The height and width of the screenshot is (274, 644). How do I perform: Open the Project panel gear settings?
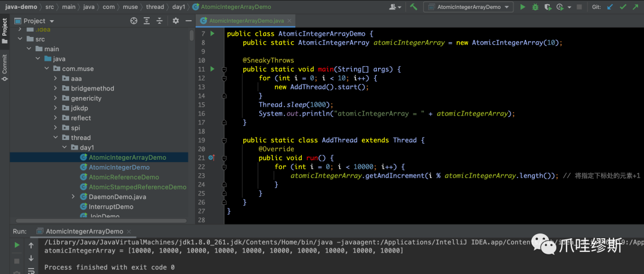click(175, 21)
